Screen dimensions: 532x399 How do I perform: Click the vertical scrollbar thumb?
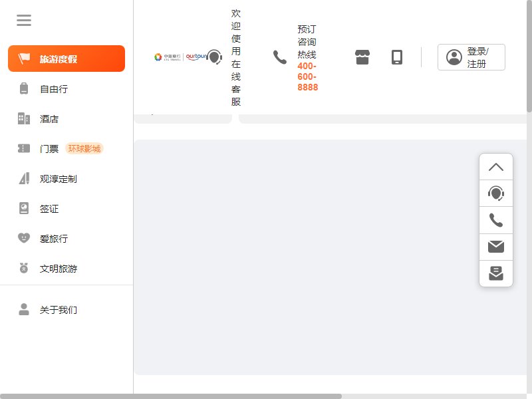click(529, 56)
